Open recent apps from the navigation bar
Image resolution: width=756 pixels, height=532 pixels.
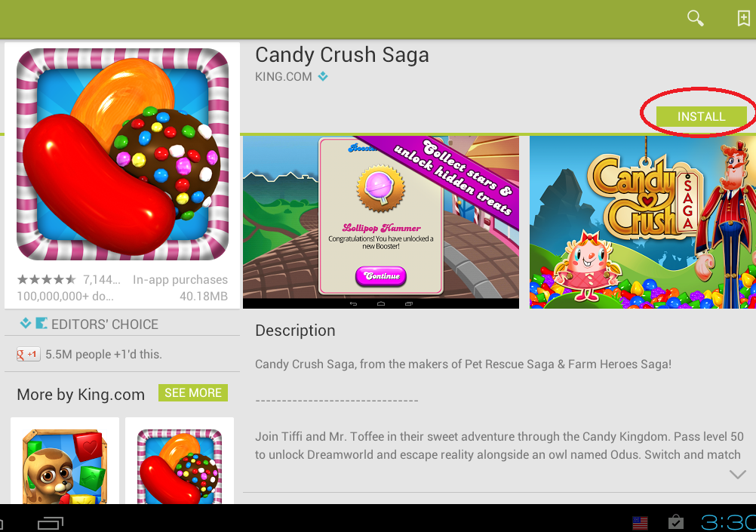pos(50,523)
